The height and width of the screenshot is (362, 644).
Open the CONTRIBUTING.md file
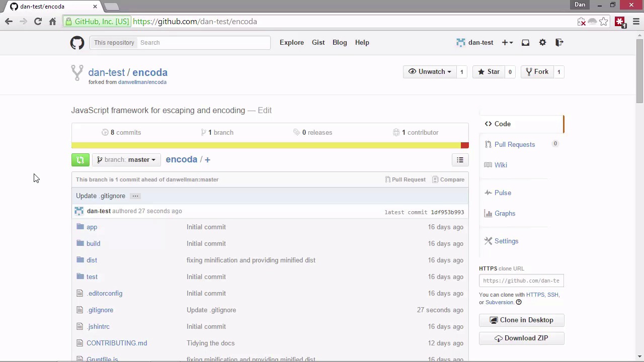pyautogui.click(x=117, y=343)
